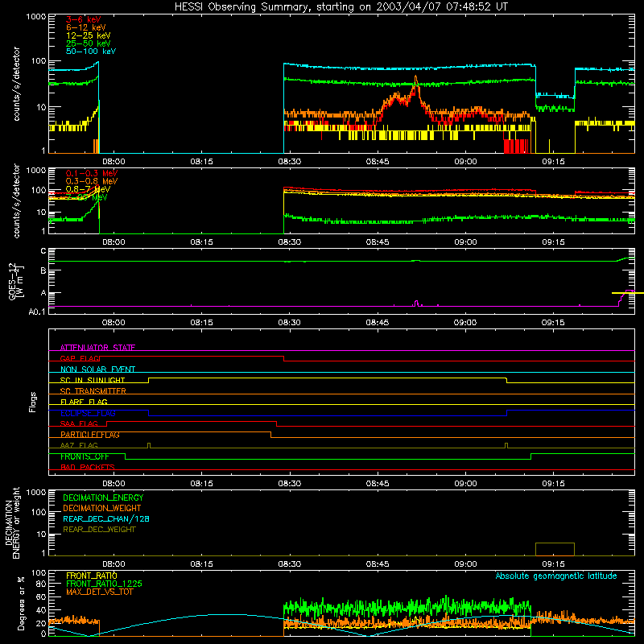
Task: Select the blue ECLIPSE_FLAG label
Action: click(88, 413)
